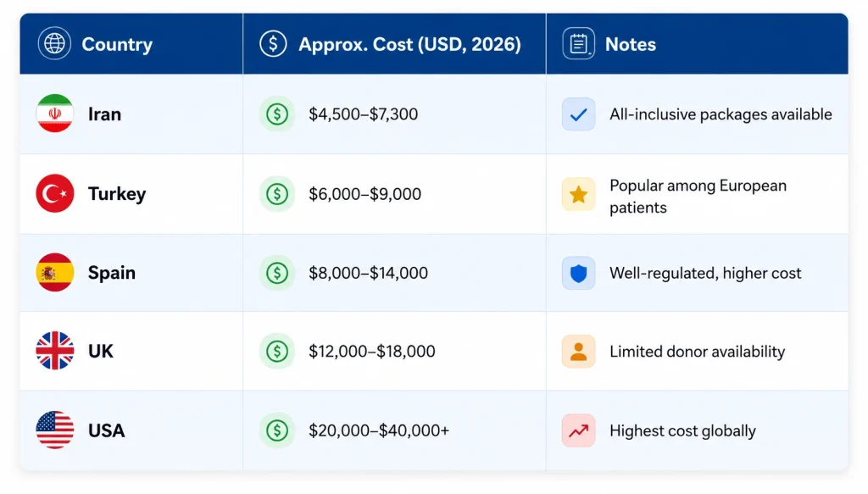Click the USA flag icon
Image resolution: width=868 pixels, height=494 pixels.
[x=55, y=430]
